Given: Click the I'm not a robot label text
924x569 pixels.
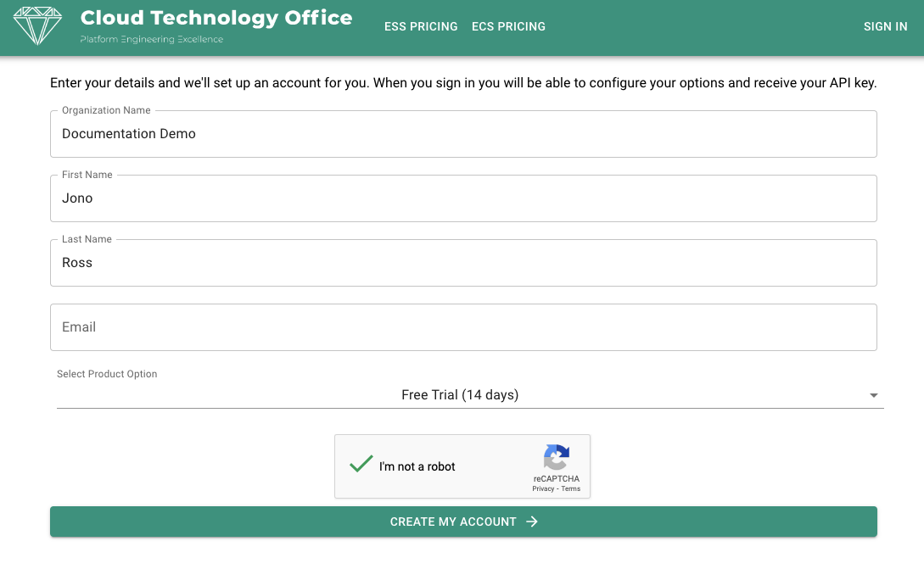Looking at the screenshot, I should coord(417,466).
